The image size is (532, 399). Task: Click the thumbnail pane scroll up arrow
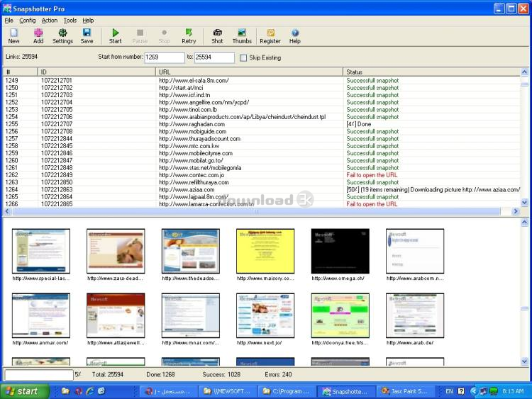pos(524,223)
